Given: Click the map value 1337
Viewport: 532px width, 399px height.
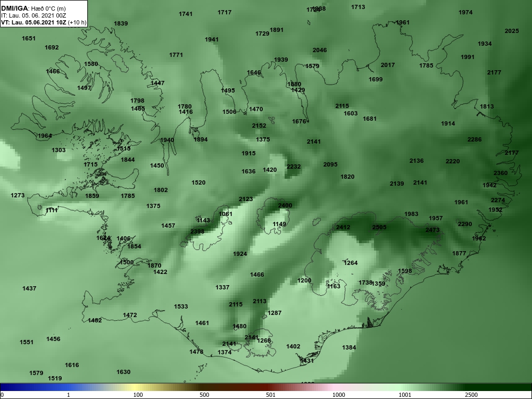Looking at the screenshot, I should coord(222,287).
